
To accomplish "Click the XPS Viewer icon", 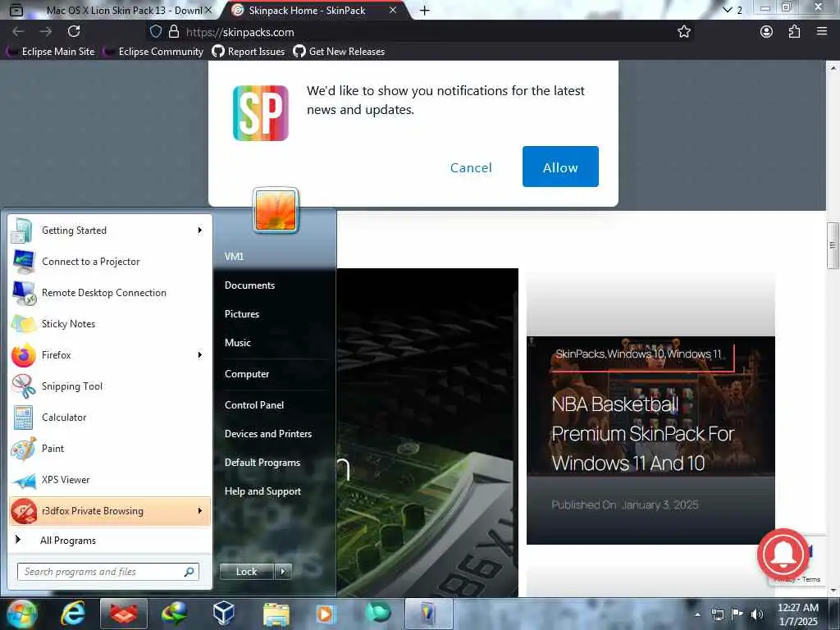I will pyautogui.click(x=24, y=480).
